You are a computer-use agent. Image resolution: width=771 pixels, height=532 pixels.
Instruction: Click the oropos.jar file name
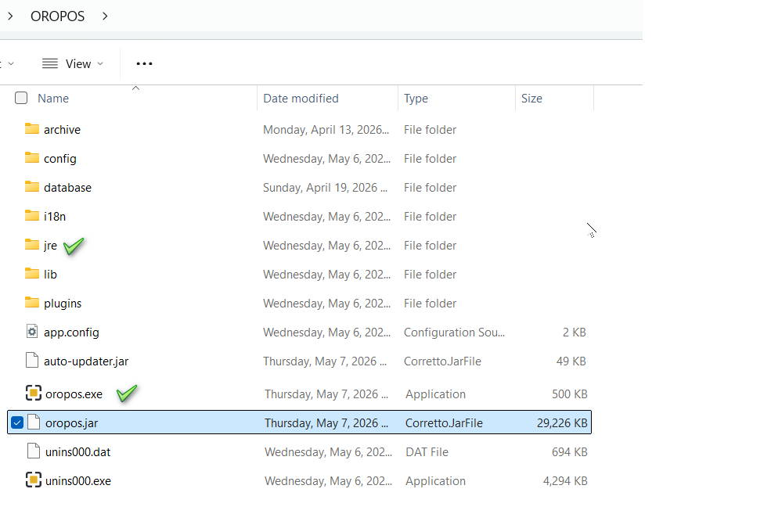(x=71, y=423)
